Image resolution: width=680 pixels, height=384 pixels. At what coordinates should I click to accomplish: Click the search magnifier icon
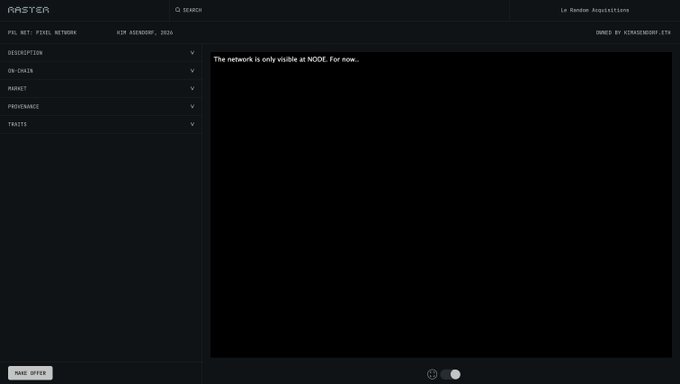[x=177, y=10]
